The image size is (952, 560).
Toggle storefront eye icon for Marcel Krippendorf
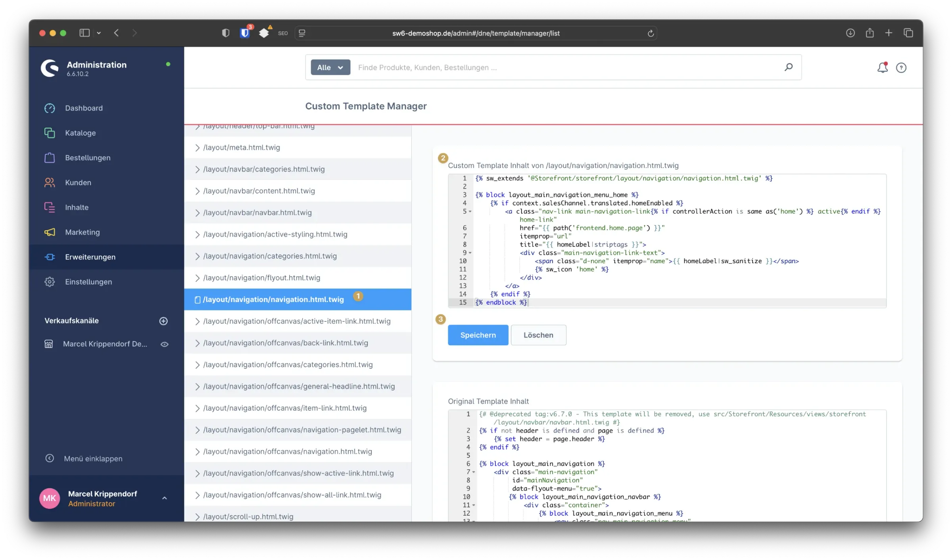click(164, 344)
